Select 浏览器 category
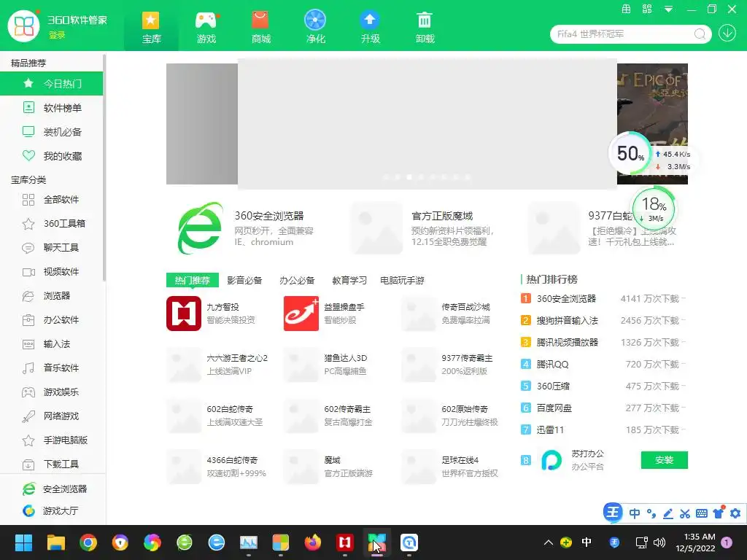The width and height of the screenshot is (747, 560). pyautogui.click(x=52, y=296)
